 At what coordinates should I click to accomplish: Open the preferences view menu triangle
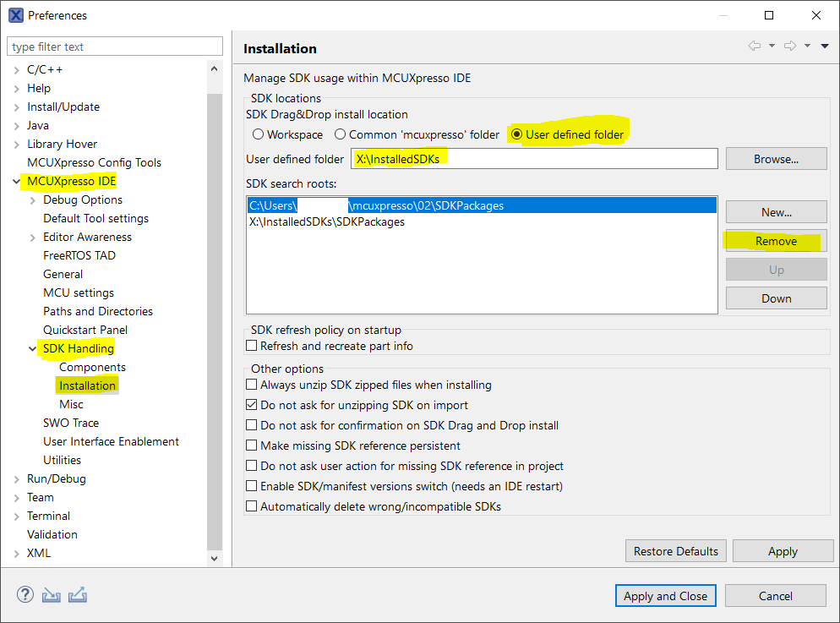(x=825, y=46)
